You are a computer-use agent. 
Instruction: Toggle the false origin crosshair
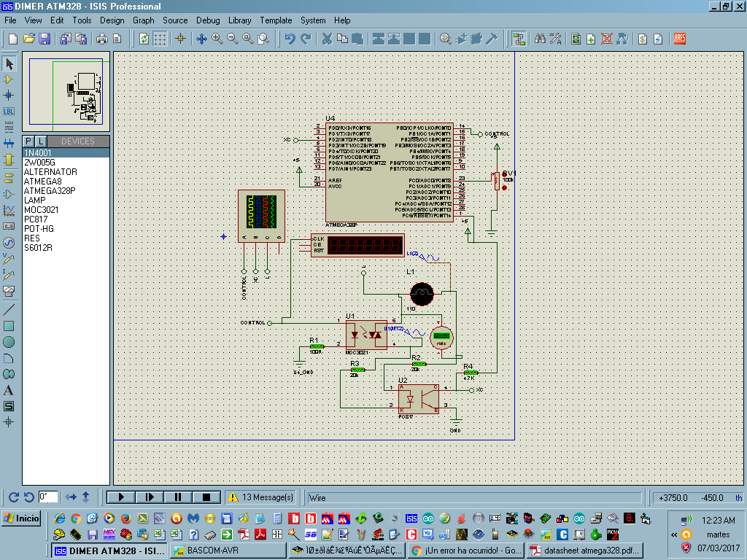pyautogui.click(x=181, y=39)
